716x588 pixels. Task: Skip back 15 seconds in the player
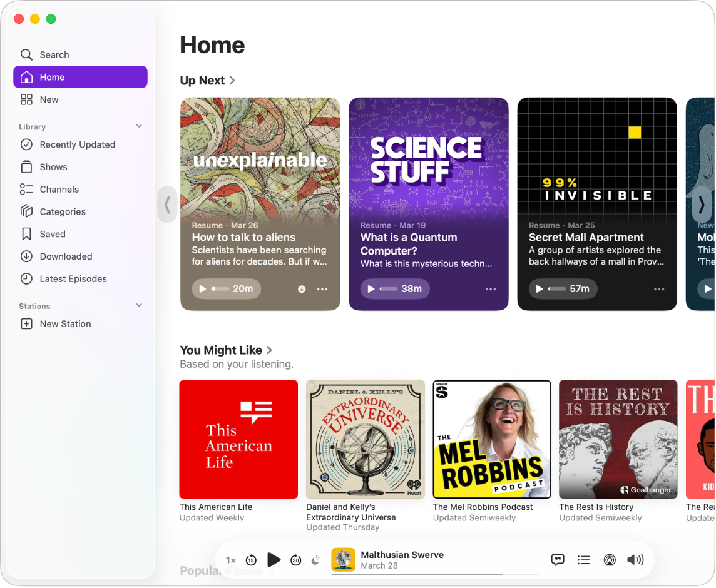pos(252,560)
